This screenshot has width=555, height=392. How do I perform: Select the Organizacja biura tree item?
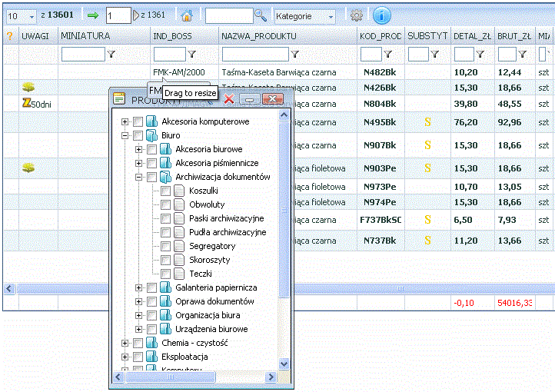pyautogui.click(x=208, y=315)
